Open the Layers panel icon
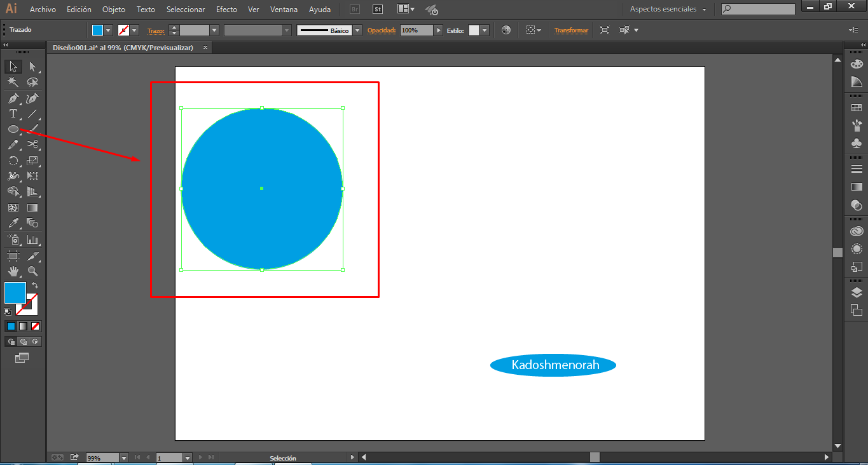This screenshot has height=465, width=868. click(857, 292)
